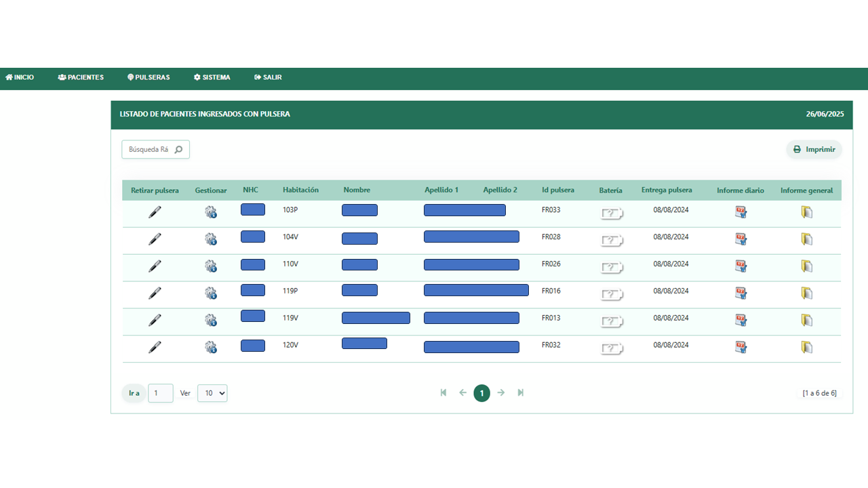Viewport: 868px width, 488px height.
Task: Open general report folder for bracelet FR032
Action: tap(806, 347)
